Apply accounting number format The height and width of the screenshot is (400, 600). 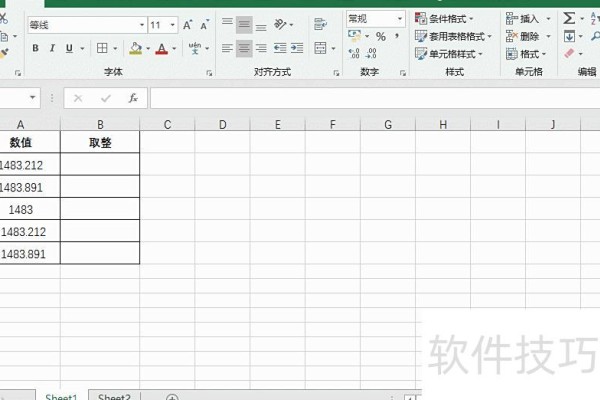coord(355,36)
